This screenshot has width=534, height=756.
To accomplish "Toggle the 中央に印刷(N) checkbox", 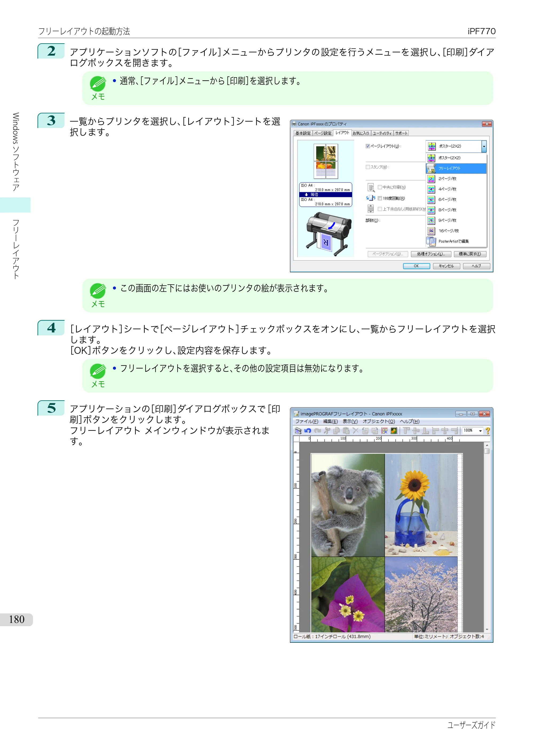I will click(x=380, y=187).
